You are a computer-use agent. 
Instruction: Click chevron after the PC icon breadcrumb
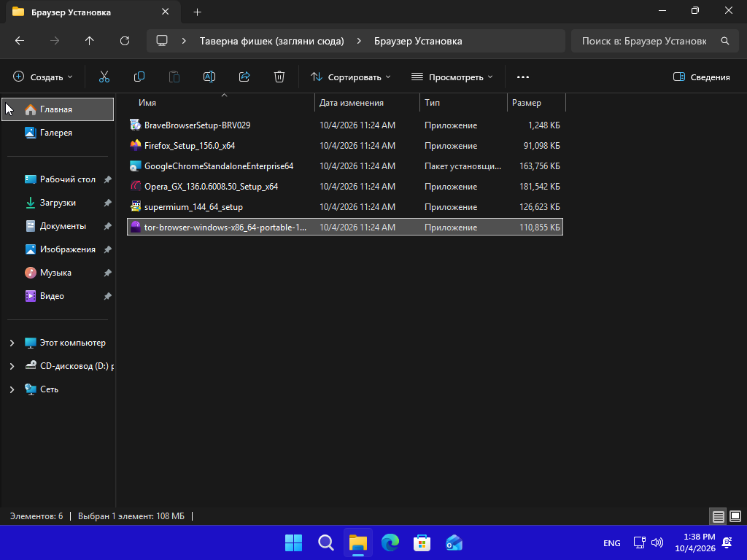click(184, 41)
